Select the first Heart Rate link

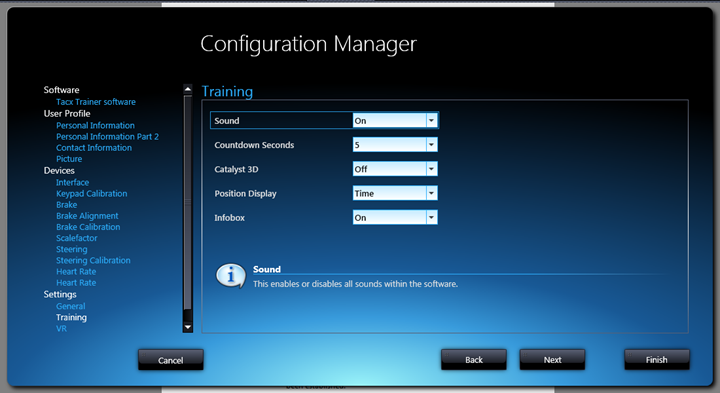coord(76,271)
